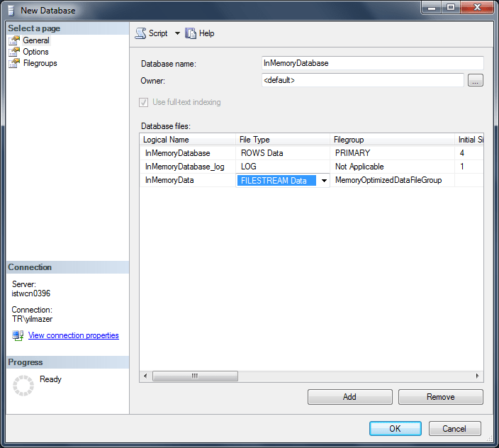Viewport: 499px width, 448px height.
Task: Select the FILESTREAM Data combo box value
Action: [276, 181]
